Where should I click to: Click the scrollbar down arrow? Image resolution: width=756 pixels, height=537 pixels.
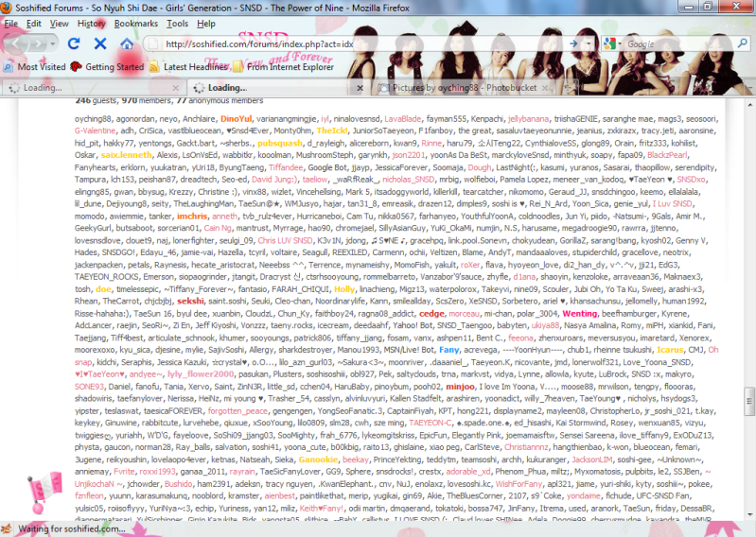749,515
